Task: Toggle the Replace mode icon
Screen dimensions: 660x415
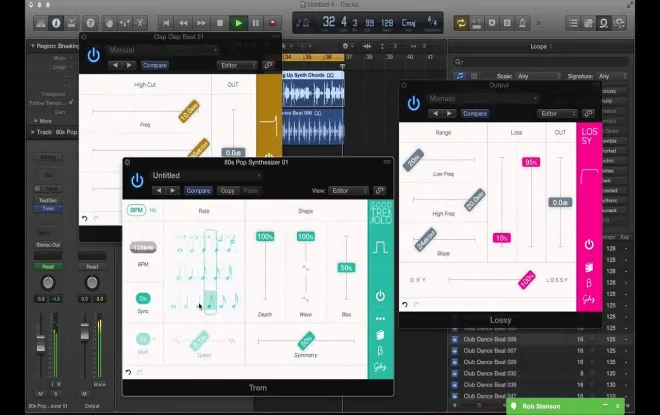Action: pos(476,23)
